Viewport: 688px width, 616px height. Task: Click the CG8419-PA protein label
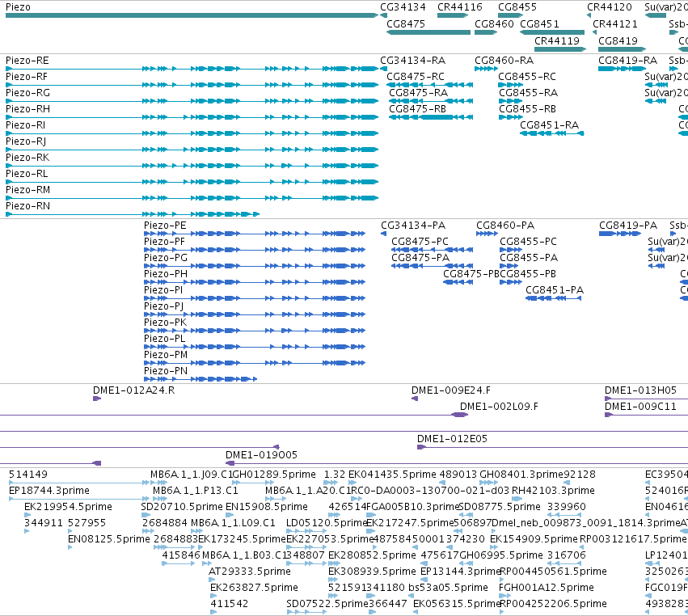click(628, 225)
